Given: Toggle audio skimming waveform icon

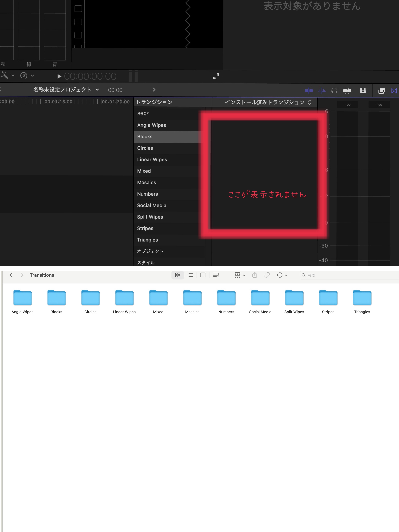Looking at the screenshot, I should pos(322,91).
